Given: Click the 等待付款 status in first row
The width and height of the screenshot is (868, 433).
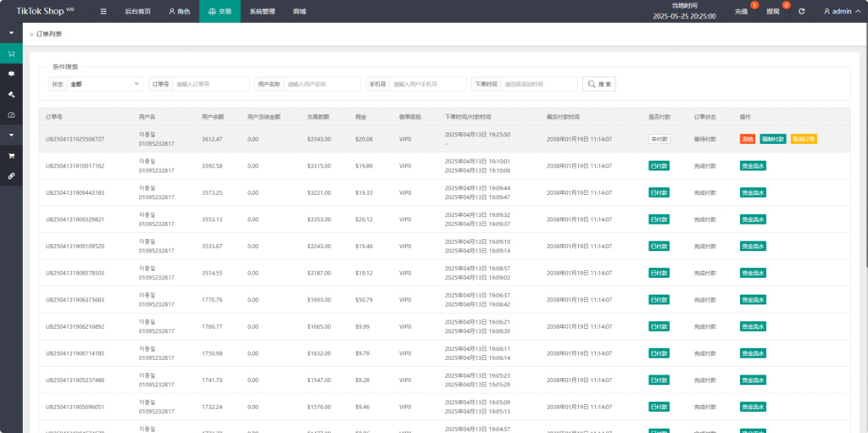Looking at the screenshot, I should click(705, 139).
